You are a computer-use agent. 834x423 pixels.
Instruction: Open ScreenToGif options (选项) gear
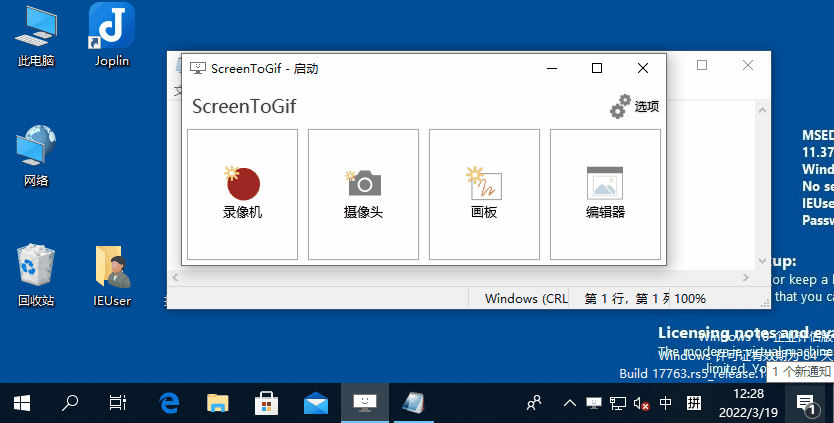point(634,106)
